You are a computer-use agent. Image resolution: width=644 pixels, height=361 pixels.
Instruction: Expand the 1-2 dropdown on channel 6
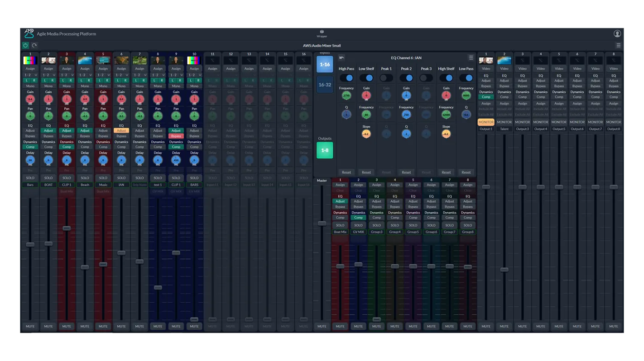(x=121, y=75)
